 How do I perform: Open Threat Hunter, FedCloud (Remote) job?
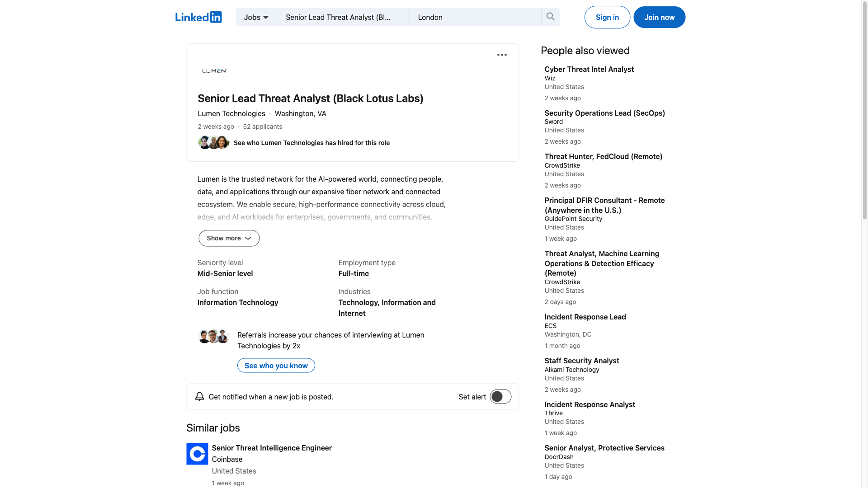(x=603, y=156)
